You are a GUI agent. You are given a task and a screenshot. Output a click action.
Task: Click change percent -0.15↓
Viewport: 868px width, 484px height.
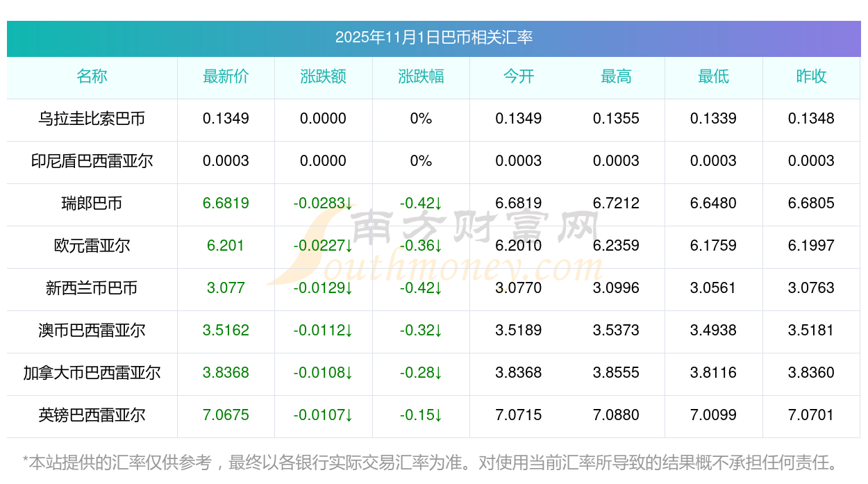(421, 415)
